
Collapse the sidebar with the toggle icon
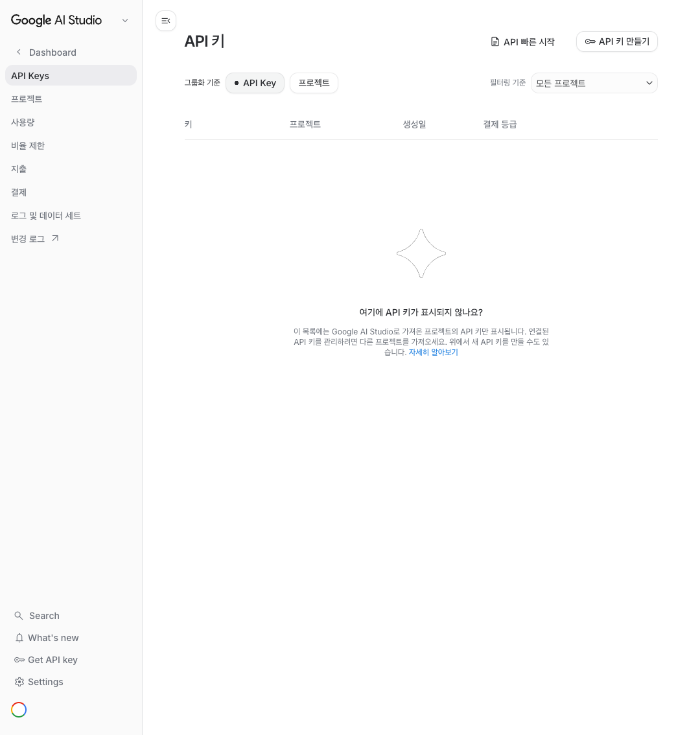[165, 21]
